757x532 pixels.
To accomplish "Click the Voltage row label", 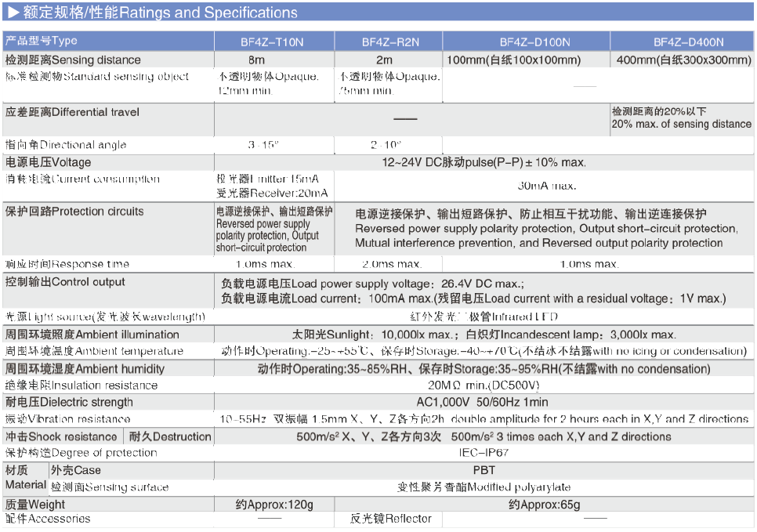I will pyautogui.click(x=49, y=162).
